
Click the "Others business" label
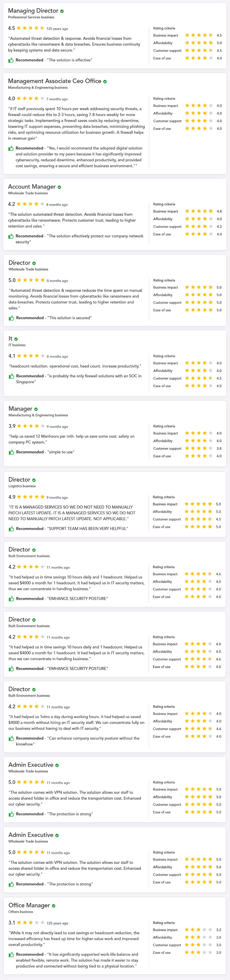click(20, 911)
